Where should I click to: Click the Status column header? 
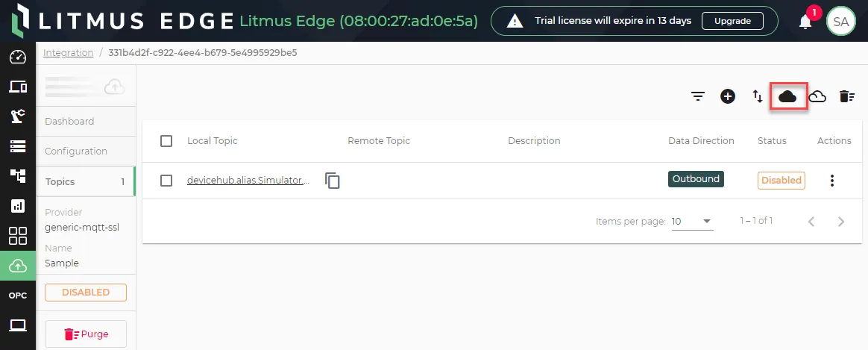point(772,140)
